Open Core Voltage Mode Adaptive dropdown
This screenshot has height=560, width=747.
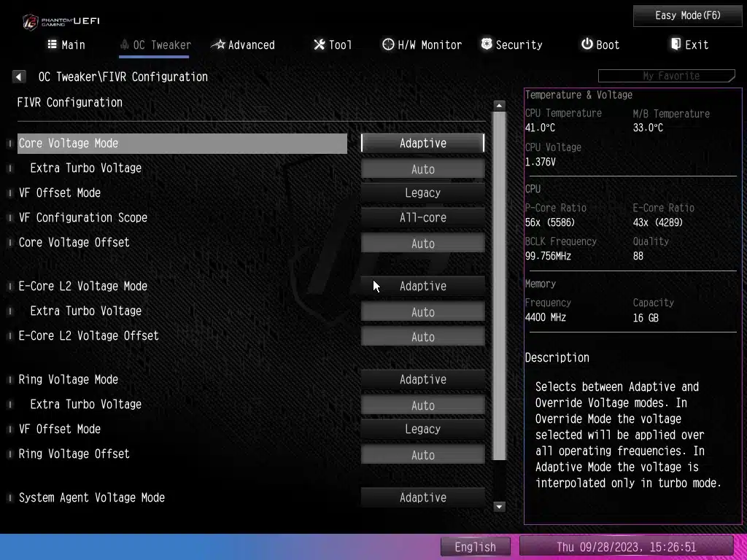click(422, 143)
